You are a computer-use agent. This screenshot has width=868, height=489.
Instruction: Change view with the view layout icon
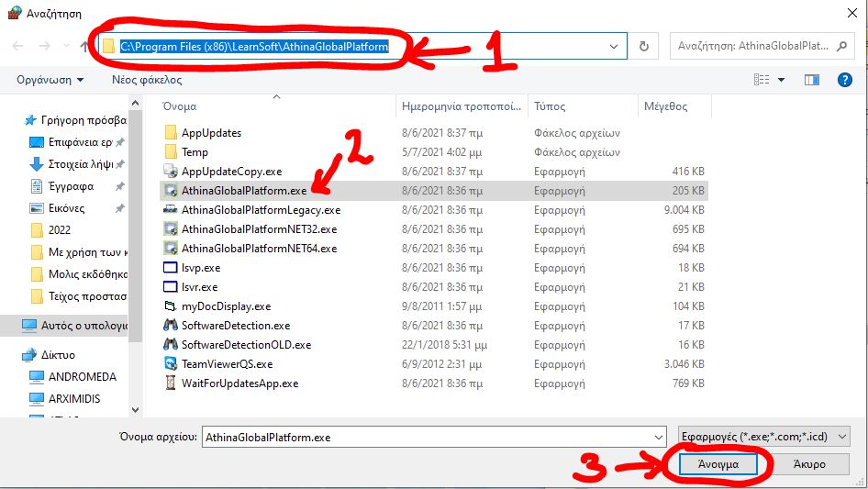762,80
